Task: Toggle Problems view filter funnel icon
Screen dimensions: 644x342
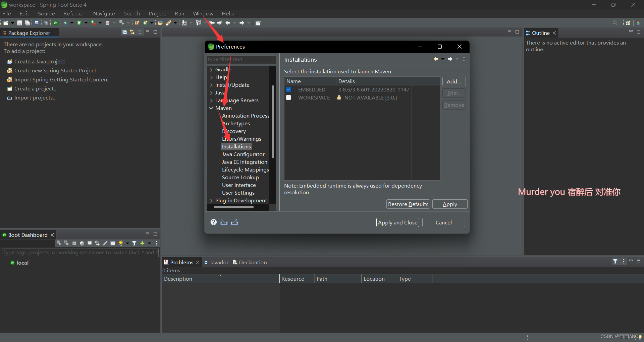Action: point(615,261)
